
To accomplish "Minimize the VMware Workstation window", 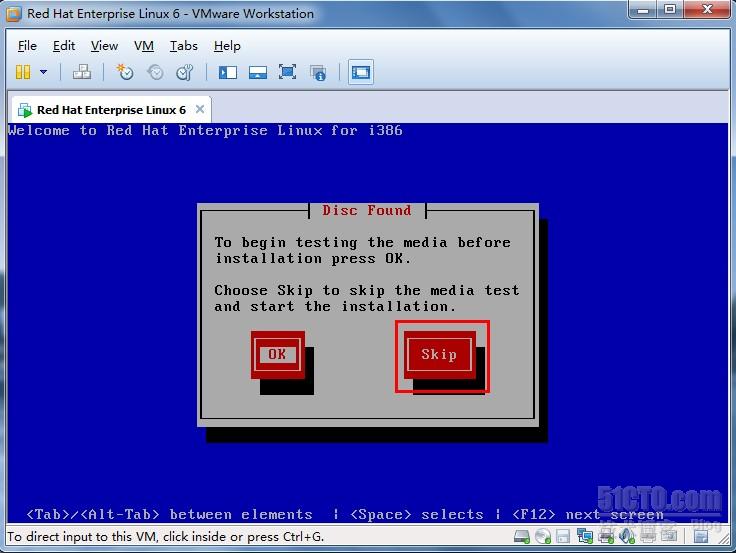I will click(643, 9).
